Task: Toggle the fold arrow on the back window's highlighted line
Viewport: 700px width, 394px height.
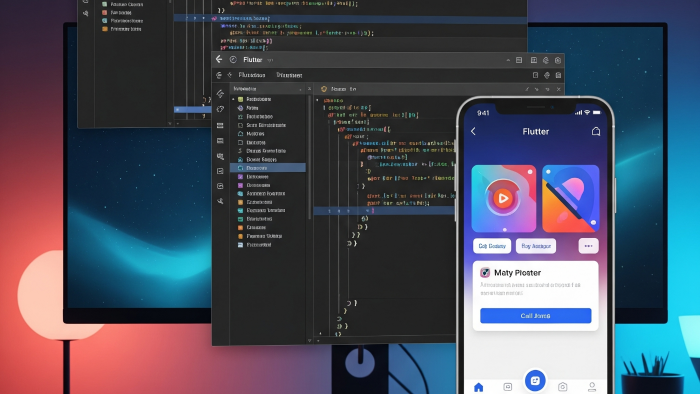Action: pyautogui.click(x=204, y=19)
